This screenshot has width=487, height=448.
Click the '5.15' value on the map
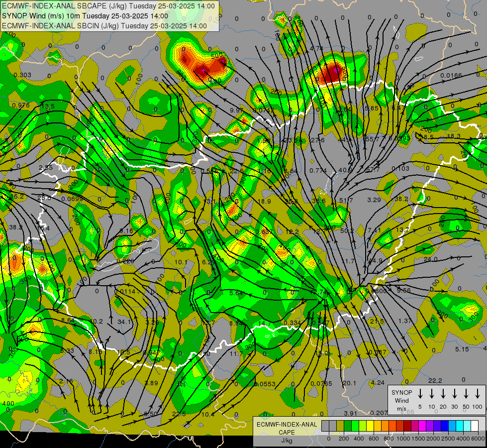point(462,349)
